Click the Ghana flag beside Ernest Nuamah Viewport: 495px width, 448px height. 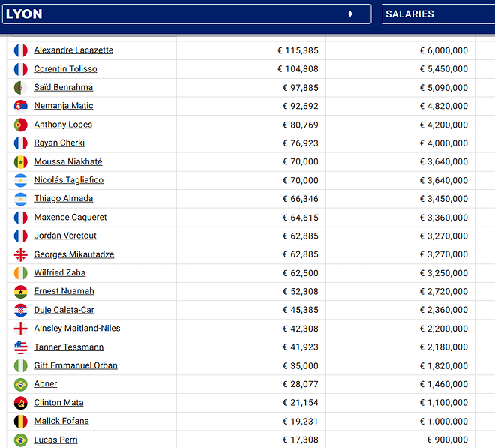(x=21, y=292)
